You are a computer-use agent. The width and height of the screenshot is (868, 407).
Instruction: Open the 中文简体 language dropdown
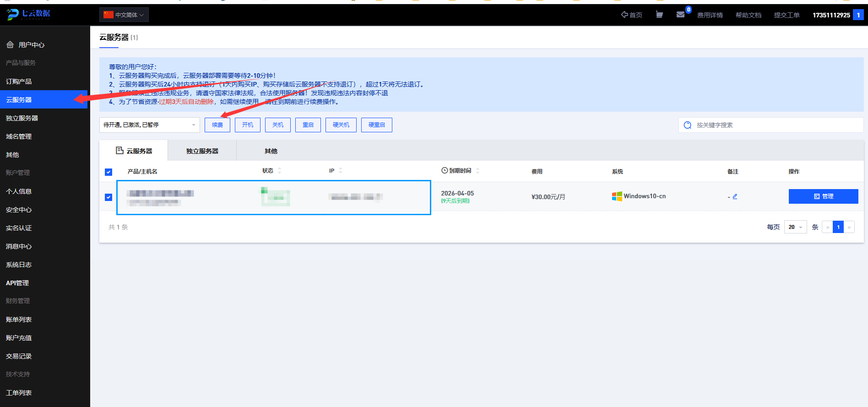click(124, 15)
